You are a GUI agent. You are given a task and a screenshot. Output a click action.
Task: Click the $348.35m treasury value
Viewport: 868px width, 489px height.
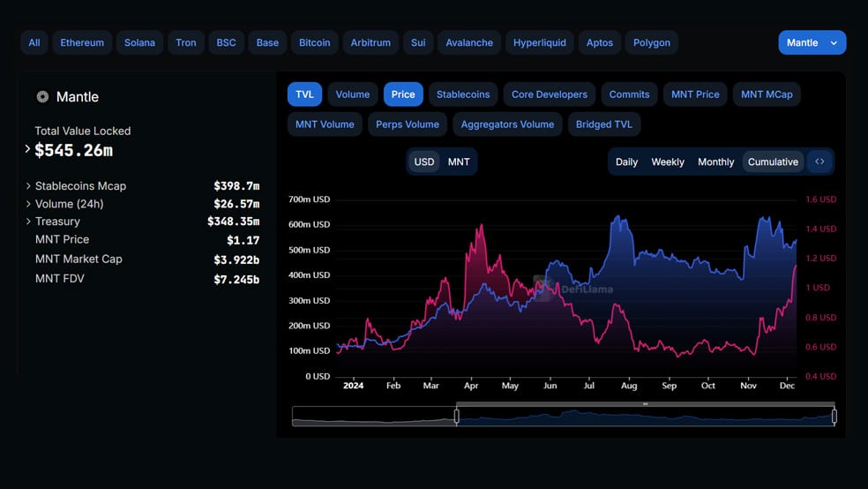(x=233, y=222)
